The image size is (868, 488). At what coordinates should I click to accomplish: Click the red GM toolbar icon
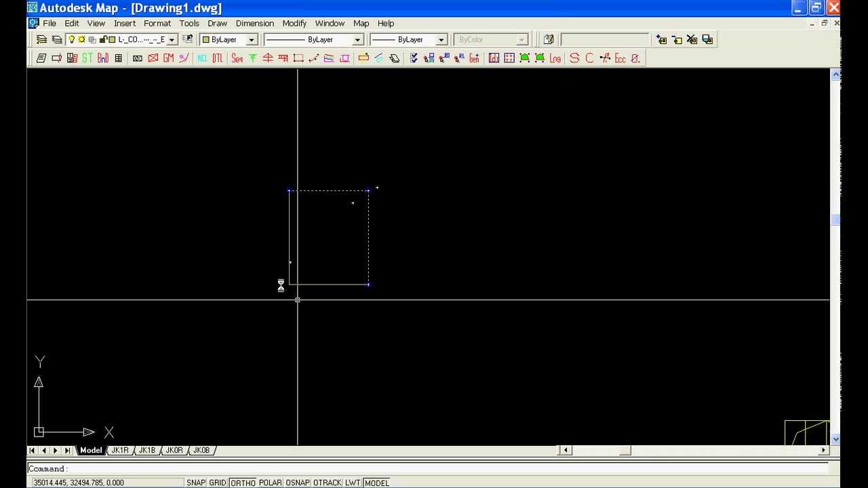(x=168, y=58)
